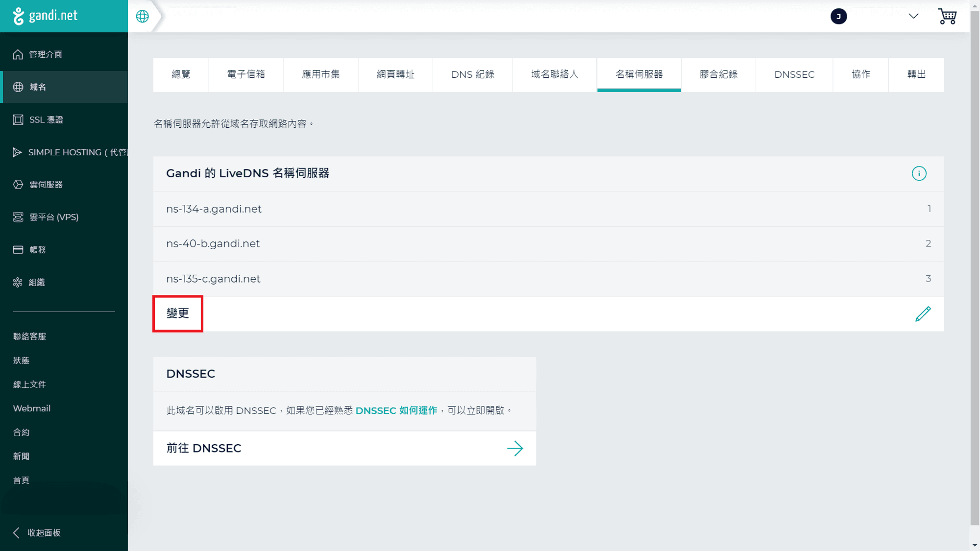The width and height of the screenshot is (980, 551).
Task: Click the user avatar J
Action: pos(838,16)
